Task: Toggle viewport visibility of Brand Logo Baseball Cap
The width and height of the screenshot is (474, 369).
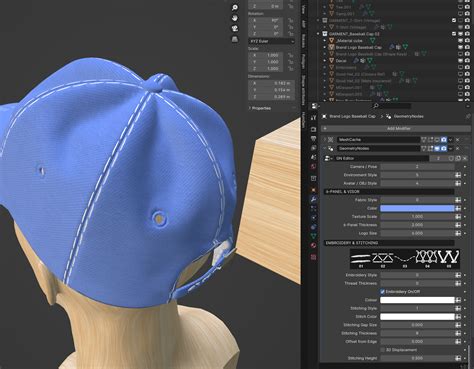Action: pyautogui.click(x=461, y=47)
